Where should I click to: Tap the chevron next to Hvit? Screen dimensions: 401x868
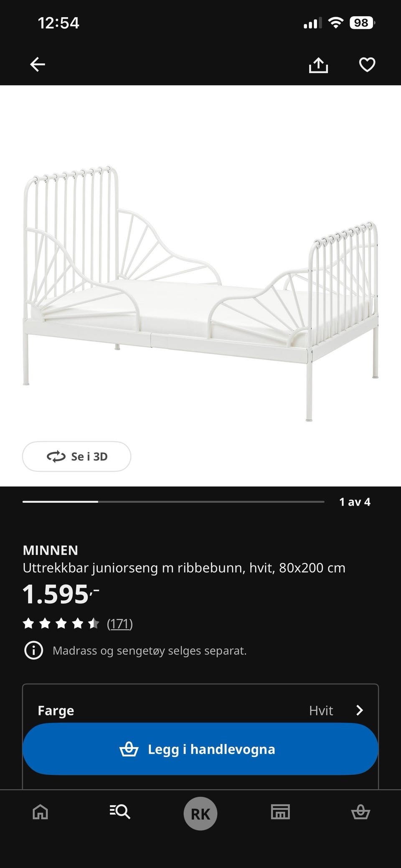click(x=359, y=710)
